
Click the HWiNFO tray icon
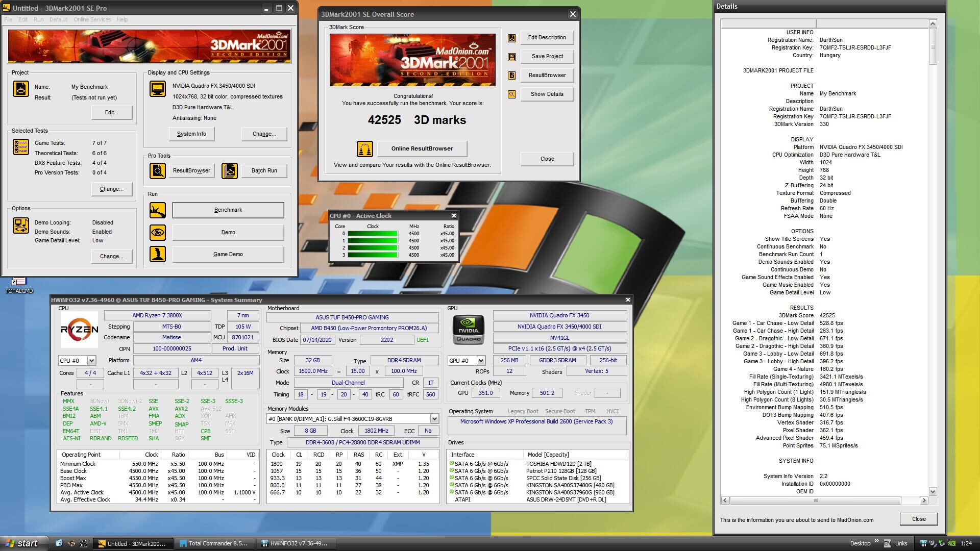pyautogui.click(x=923, y=543)
